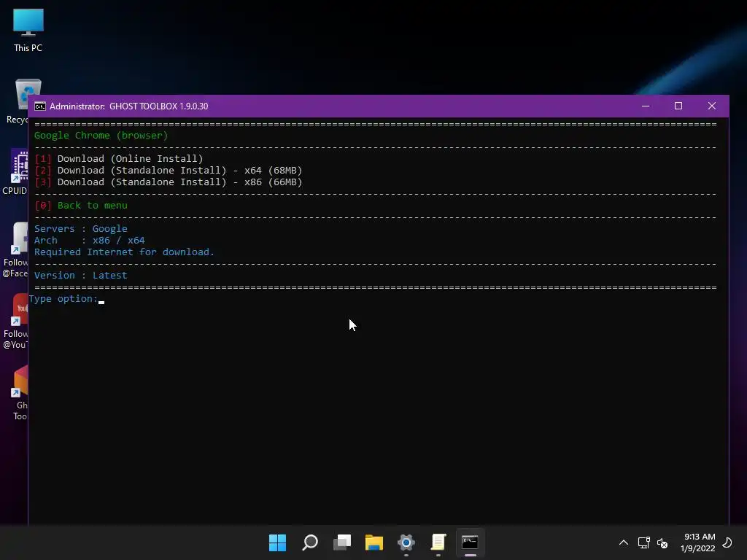Click the focus assist moon icon

[x=727, y=542]
